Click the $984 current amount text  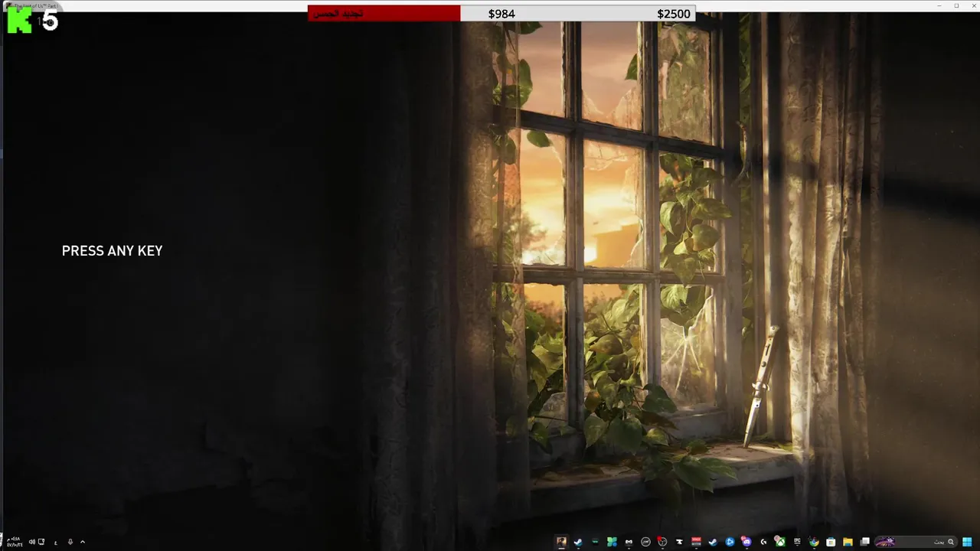pos(501,14)
